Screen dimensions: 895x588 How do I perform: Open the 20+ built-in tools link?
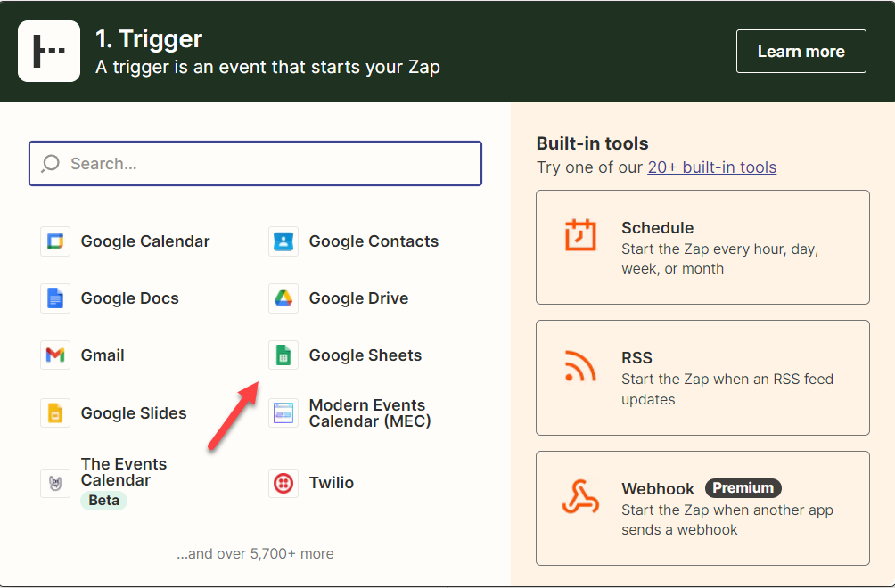click(711, 167)
